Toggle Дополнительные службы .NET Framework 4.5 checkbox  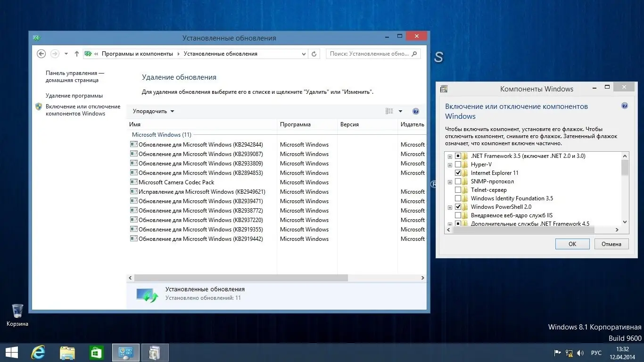click(458, 224)
